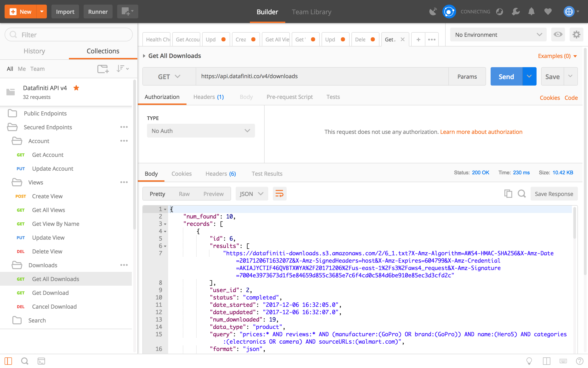The image size is (588, 368).
Task: Open the request Headers (1) tab
Action: click(x=209, y=97)
